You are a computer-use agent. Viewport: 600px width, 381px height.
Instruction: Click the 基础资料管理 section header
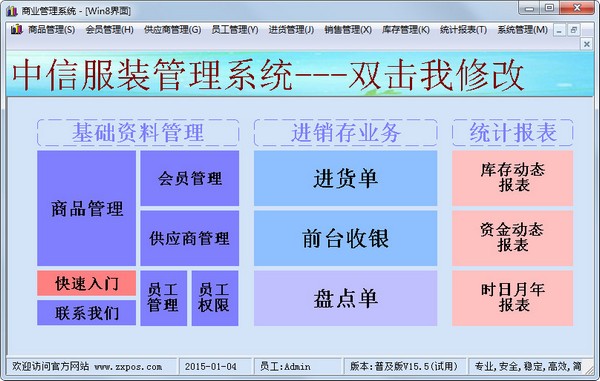(138, 132)
